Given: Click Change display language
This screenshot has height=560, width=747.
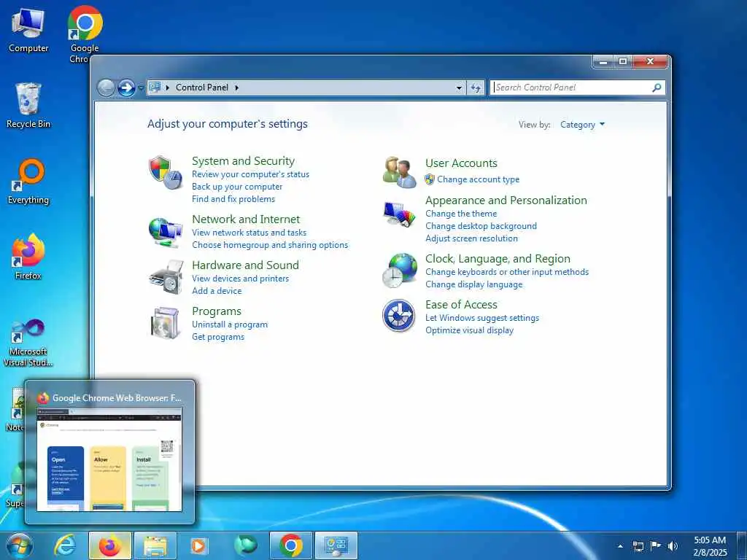Looking at the screenshot, I should (x=473, y=284).
